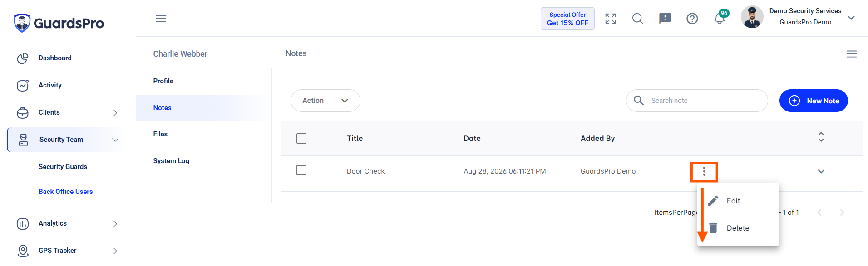Open three-dot menu for Door Check
This screenshot has height=266, width=868.
(704, 172)
